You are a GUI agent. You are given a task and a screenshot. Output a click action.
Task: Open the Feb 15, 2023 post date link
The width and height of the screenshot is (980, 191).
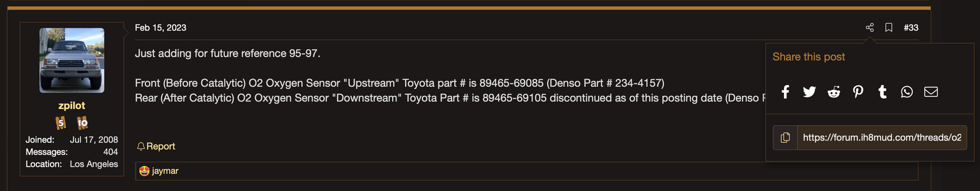click(160, 28)
